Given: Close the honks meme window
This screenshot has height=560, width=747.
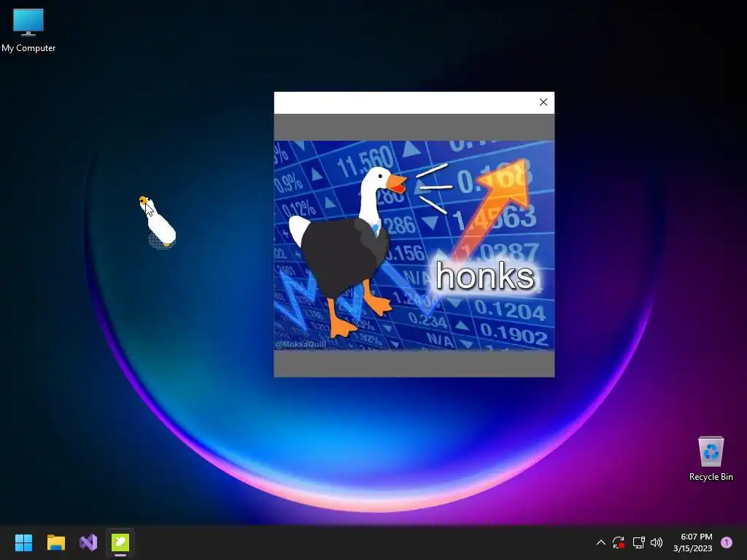Looking at the screenshot, I should [543, 102].
